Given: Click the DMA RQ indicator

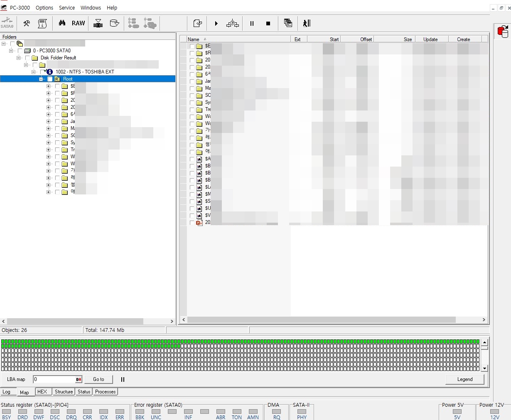Looking at the screenshot, I should [277, 412].
